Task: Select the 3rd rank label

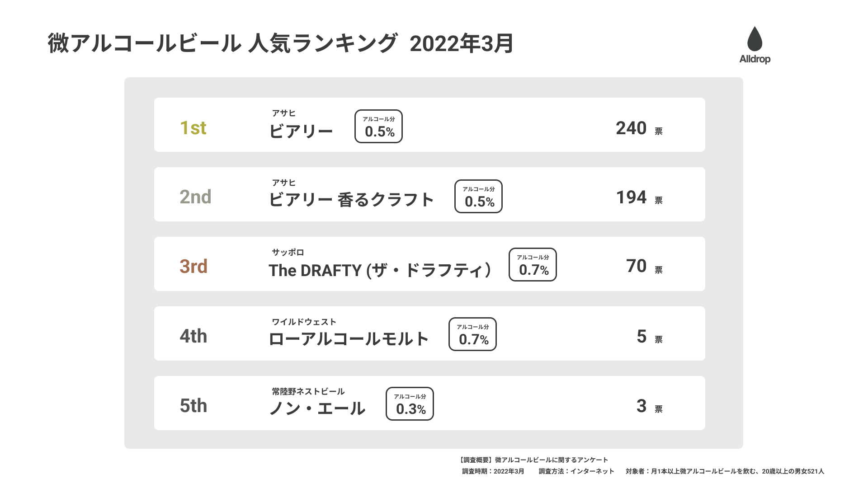Action: pos(193,267)
